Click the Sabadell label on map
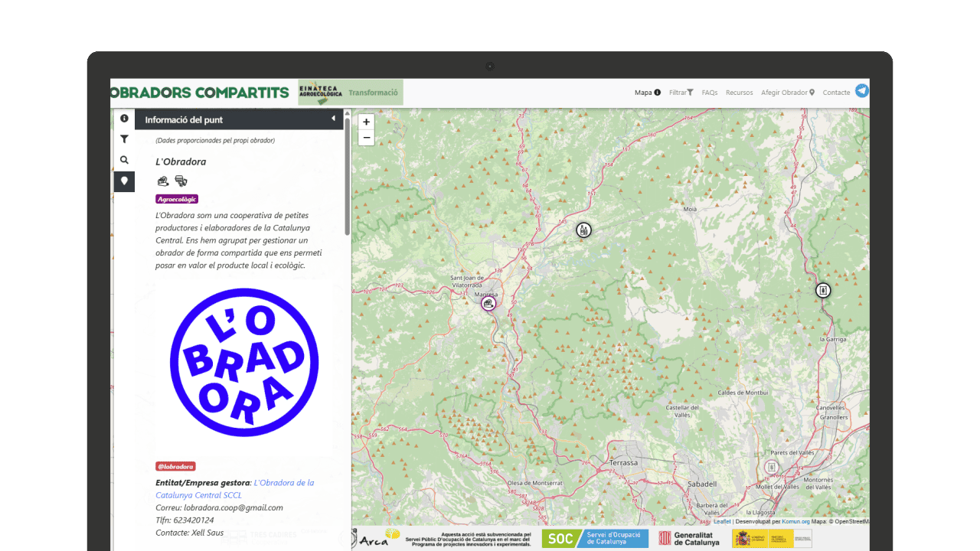Viewport: 980px width, 551px height. pos(702,484)
